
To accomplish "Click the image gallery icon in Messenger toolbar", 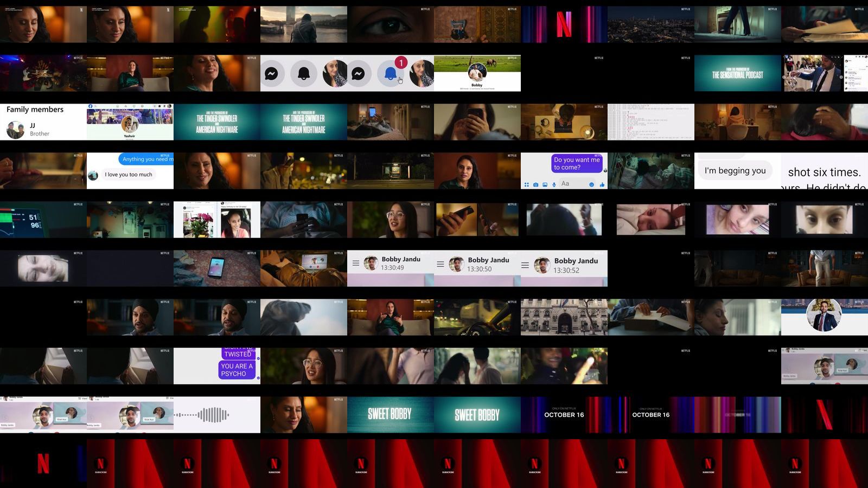I will pos(545,185).
